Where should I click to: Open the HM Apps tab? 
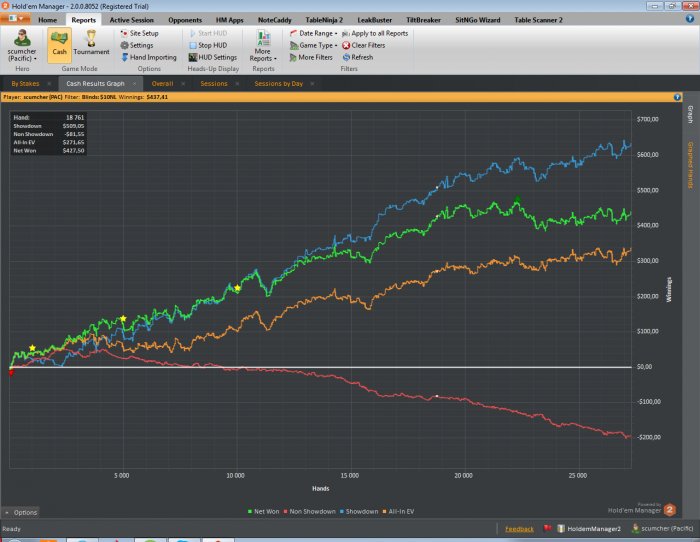tap(229, 20)
